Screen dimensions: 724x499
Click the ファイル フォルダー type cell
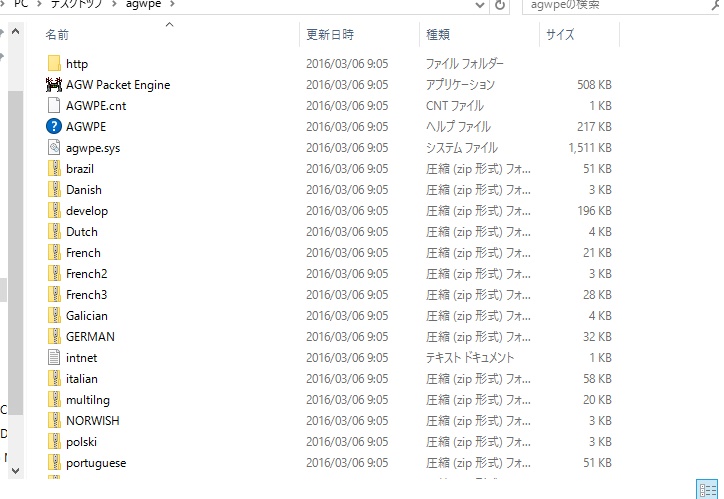[465, 64]
